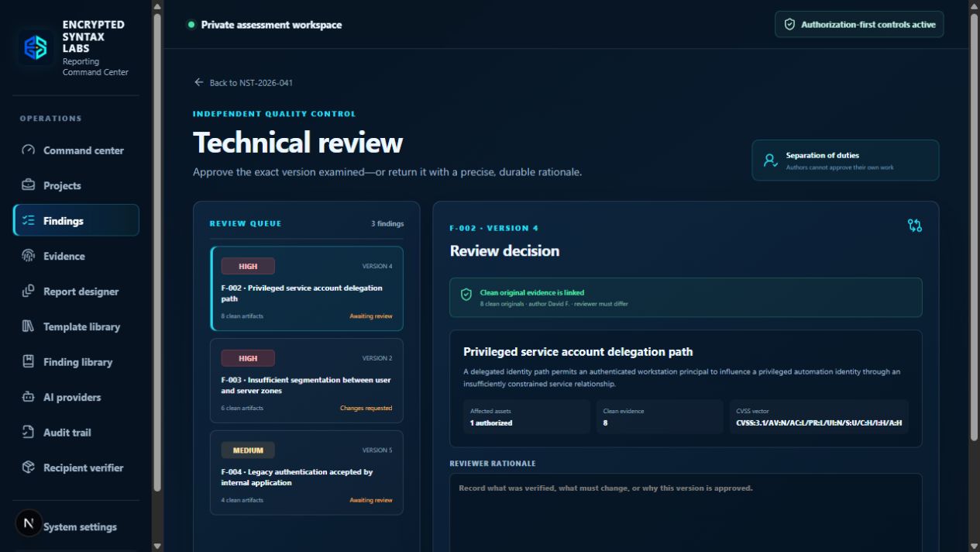Click the MEDIUM badge on F-004
The image size is (980, 552).
248,450
